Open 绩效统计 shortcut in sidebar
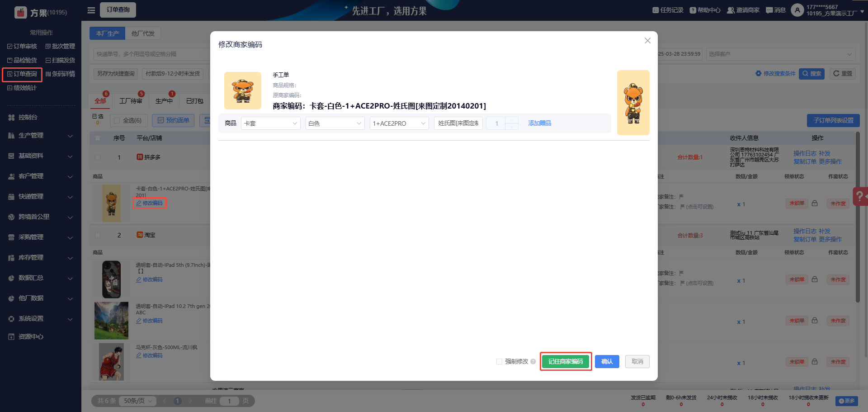868x412 pixels. [x=22, y=88]
